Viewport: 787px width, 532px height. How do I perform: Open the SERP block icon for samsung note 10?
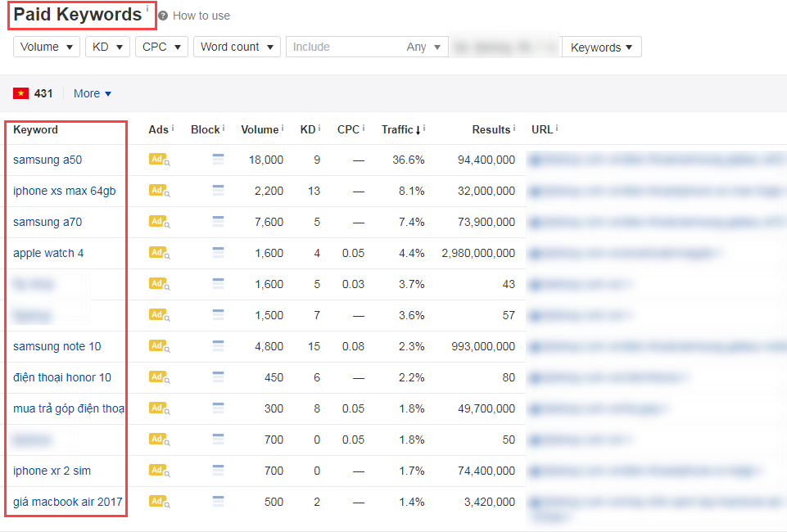218,346
